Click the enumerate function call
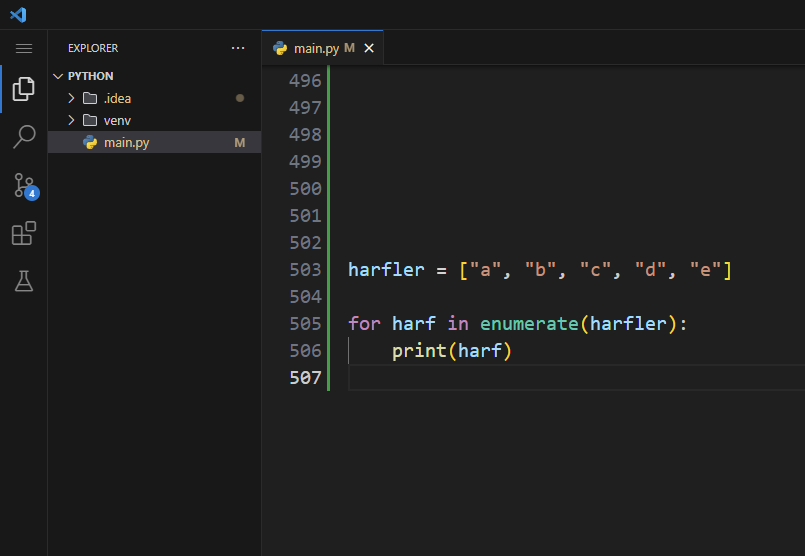Viewport: 805px width, 556px height. click(529, 323)
